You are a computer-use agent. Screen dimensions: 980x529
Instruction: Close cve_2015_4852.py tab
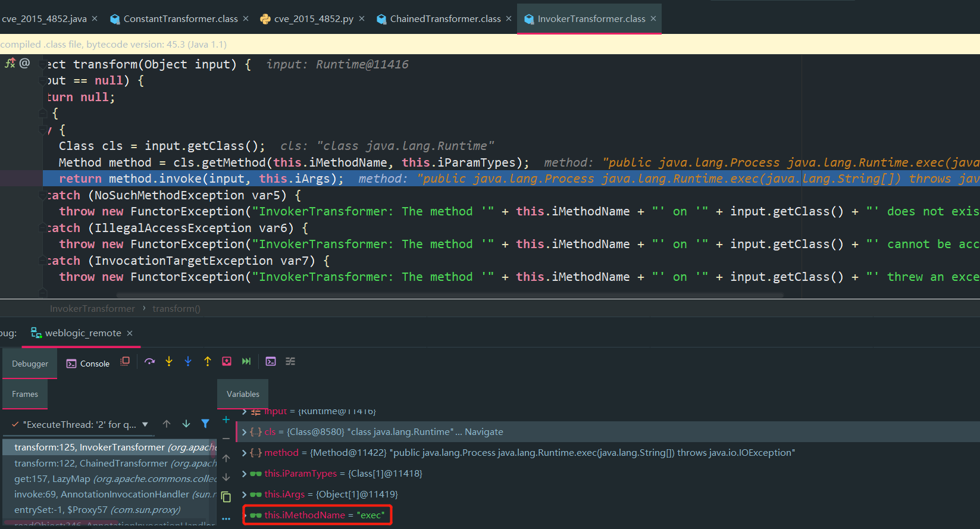(362, 19)
